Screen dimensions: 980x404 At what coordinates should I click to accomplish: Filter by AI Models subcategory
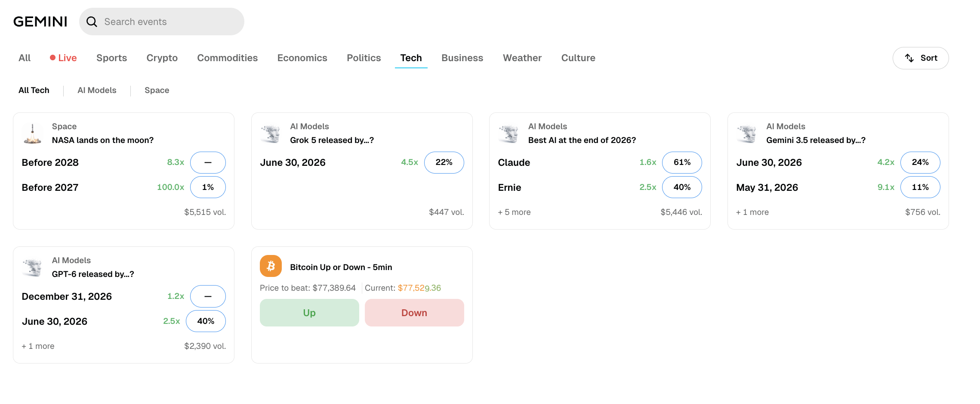tap(97, 90)
